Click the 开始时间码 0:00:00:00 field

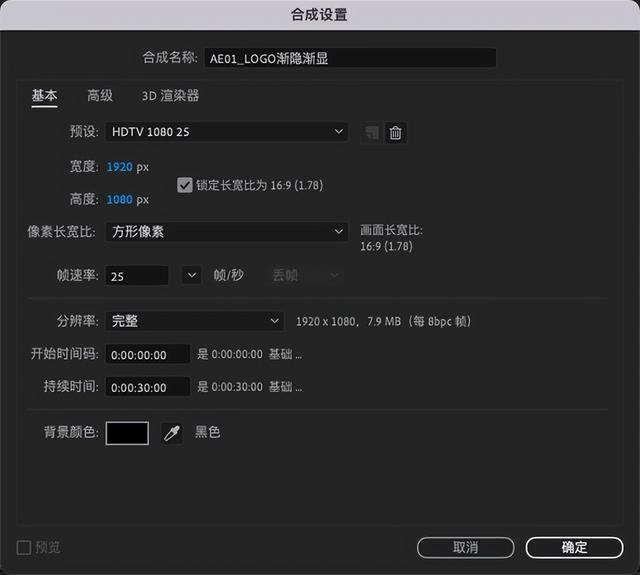[148, 354]
